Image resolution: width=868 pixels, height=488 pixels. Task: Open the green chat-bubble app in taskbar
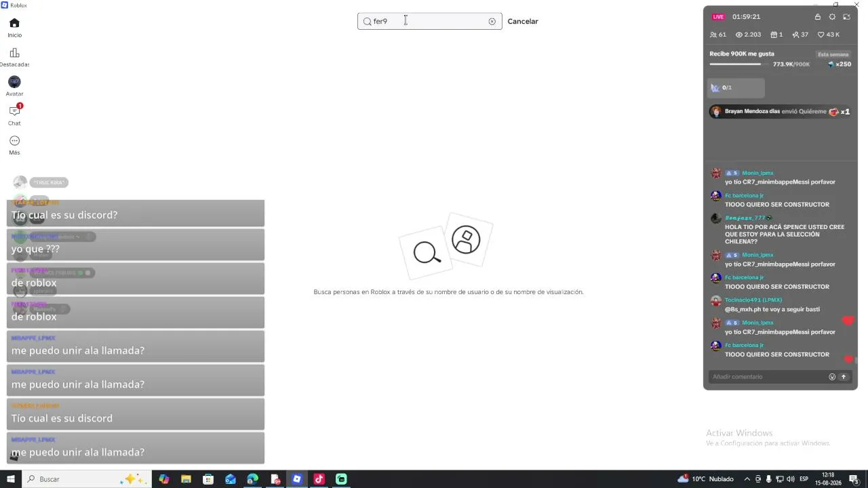coord(341,479)
